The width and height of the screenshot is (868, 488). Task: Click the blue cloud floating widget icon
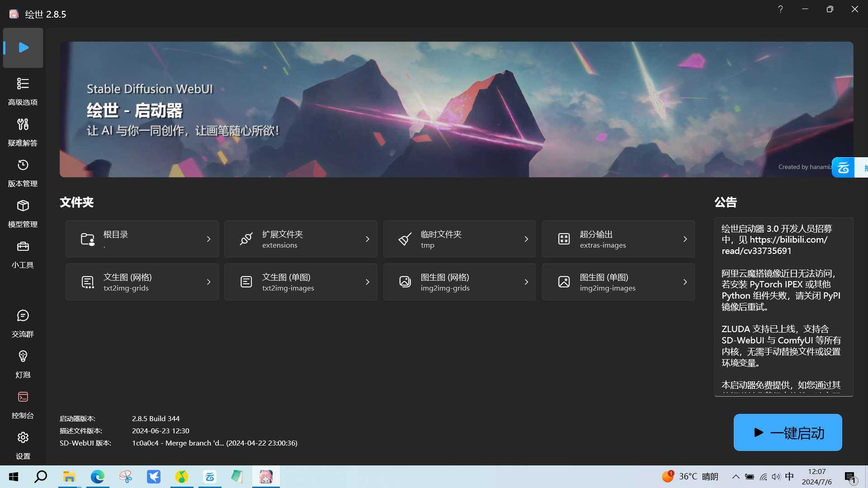point(843,168)
